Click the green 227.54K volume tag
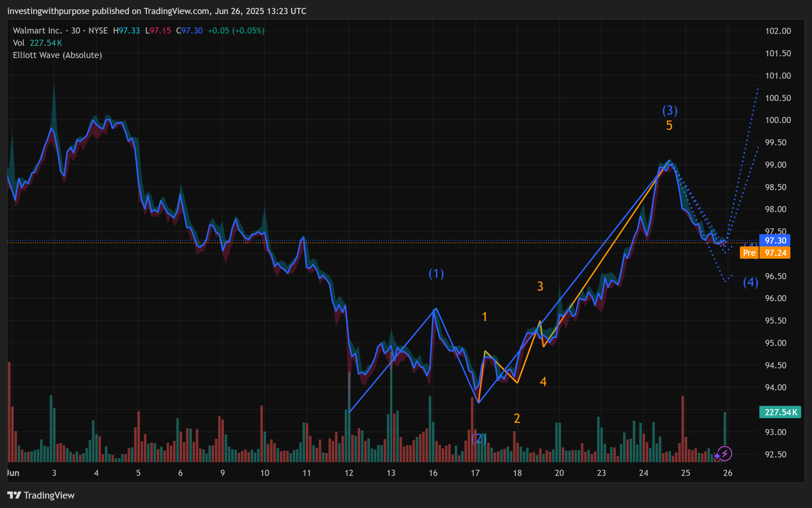 tap(780, 412)
